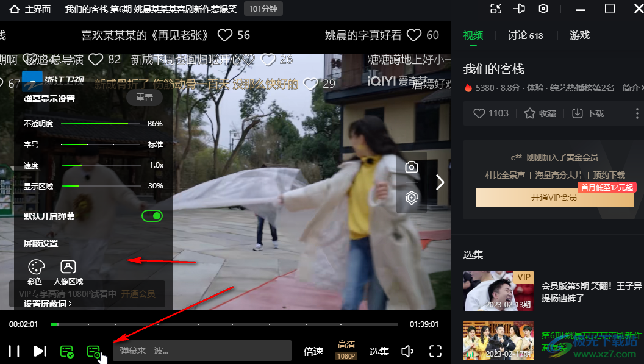Open 设置屏蔽词 blocked words settings
The height and width of the screenshot is (364, 644).
coord(48,304)
